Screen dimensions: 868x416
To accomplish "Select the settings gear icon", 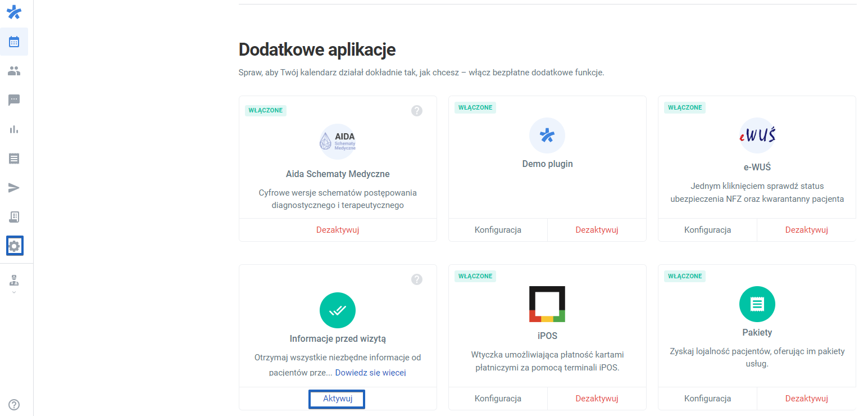I will click(x=14, y=246).
